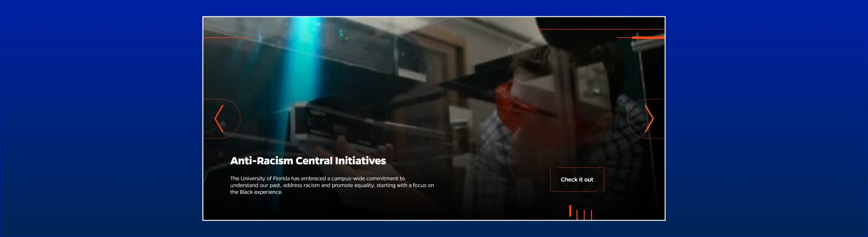The width and height of the screenshot is (868, 237).
Task: Advance carousel with the right chevron arrow
Action: (x=649, y=119)
